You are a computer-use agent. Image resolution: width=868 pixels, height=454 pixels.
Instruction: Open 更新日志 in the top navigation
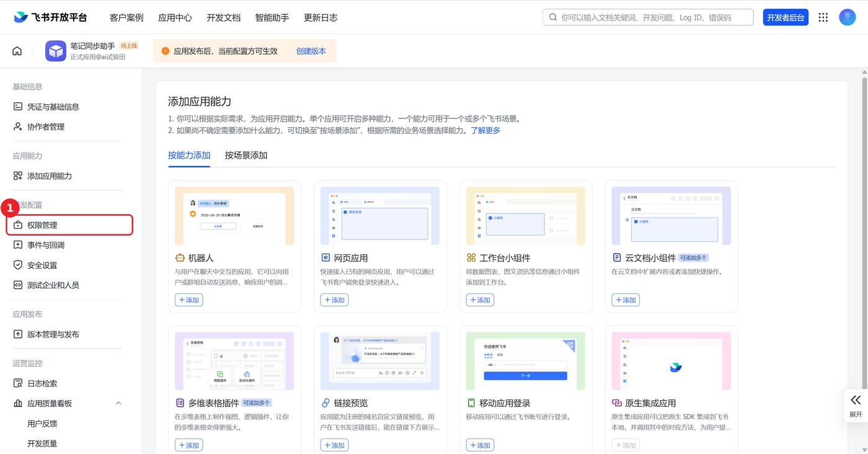321,17
